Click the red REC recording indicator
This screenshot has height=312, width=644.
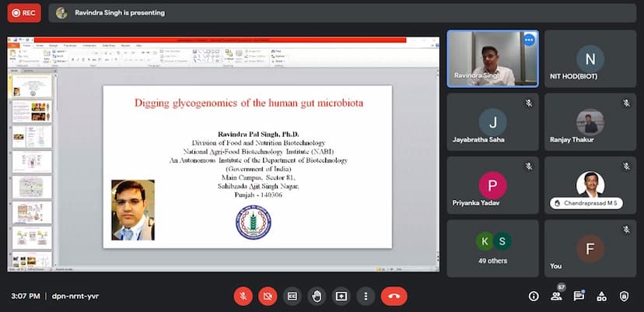[x=23, y=12]
